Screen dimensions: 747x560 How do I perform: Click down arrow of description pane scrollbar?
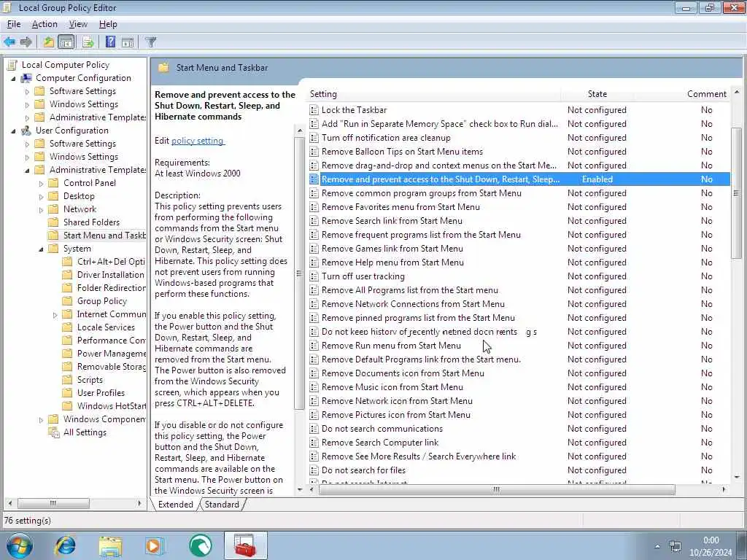300,489
